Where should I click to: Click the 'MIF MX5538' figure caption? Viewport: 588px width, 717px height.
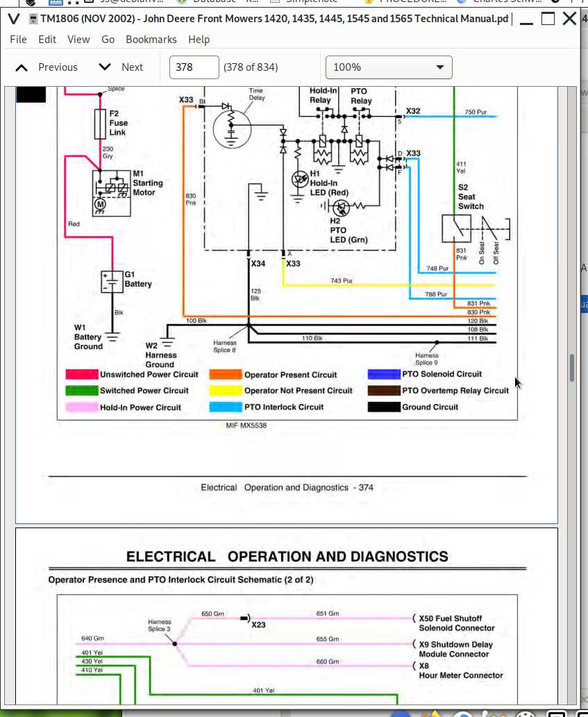coord(246,425)
